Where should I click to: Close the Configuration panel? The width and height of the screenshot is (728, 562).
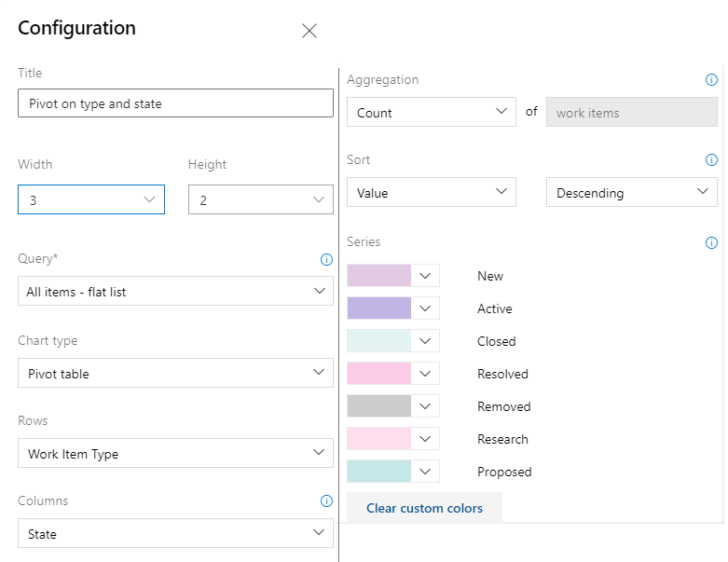(x=309, y=31)
